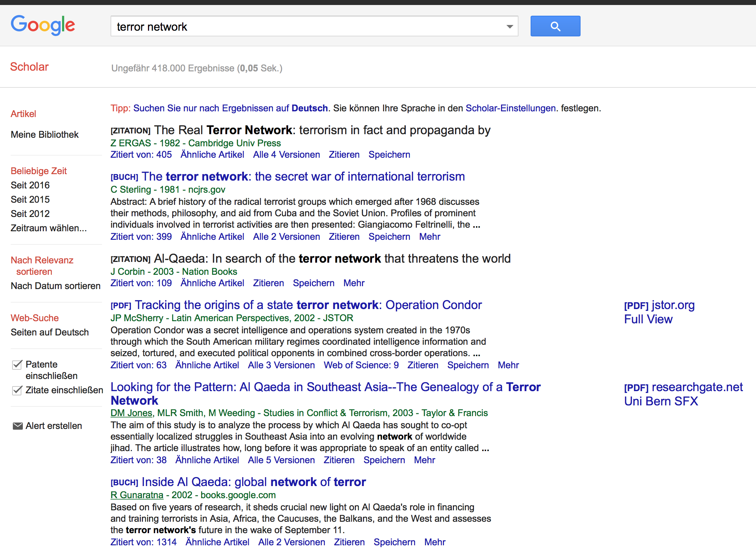Click the blue search magnifier button
Image resolution: width=756 pixels, height=556 pixels.
[555, 26]
